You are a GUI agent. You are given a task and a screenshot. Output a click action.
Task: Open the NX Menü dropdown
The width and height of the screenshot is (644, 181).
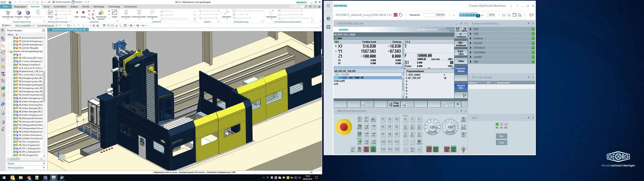pos(7,25)
